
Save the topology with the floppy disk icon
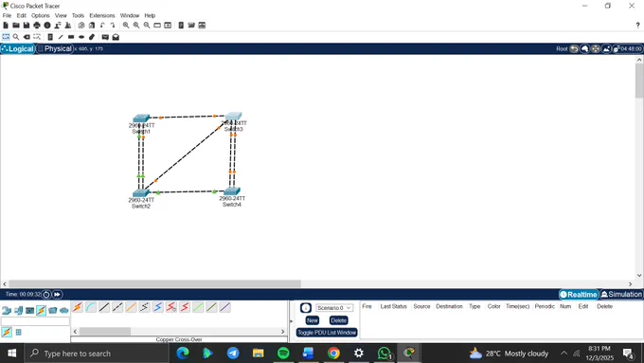point(27,26)
